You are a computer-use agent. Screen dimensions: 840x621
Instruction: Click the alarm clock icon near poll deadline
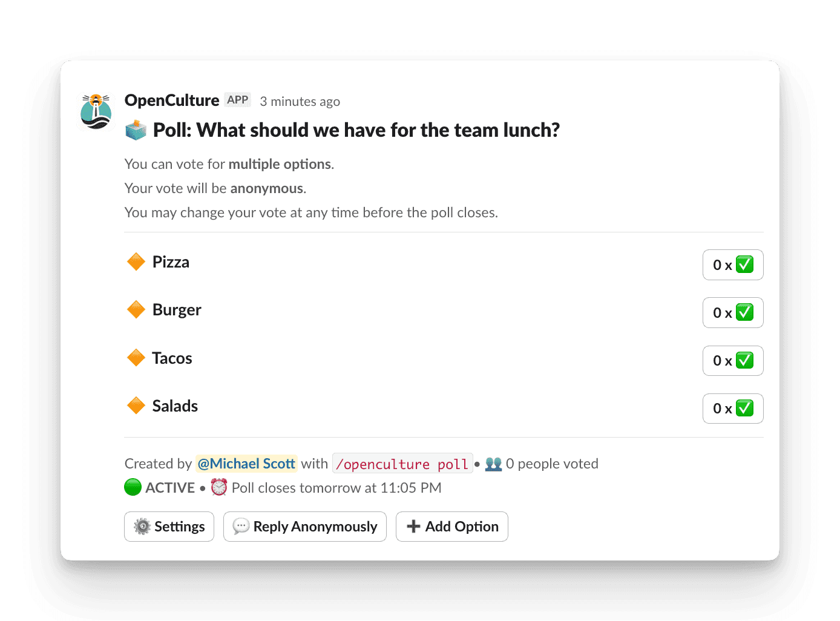218,487
